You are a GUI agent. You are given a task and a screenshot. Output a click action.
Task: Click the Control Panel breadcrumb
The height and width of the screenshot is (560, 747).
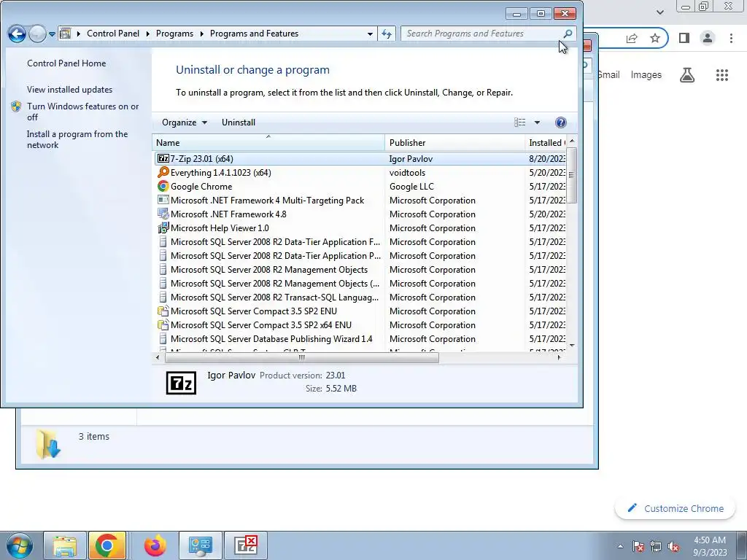(113, 34)
